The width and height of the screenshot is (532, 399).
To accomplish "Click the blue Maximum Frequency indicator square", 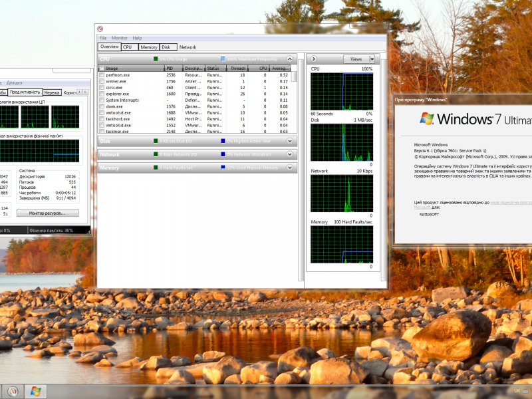I will click(x=223, y=59).
